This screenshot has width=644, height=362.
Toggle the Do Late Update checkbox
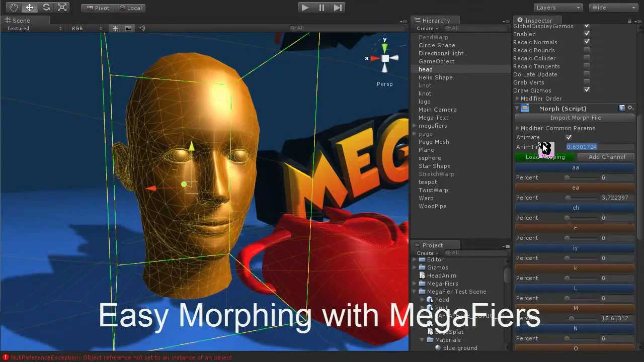(x=587, y=74)
